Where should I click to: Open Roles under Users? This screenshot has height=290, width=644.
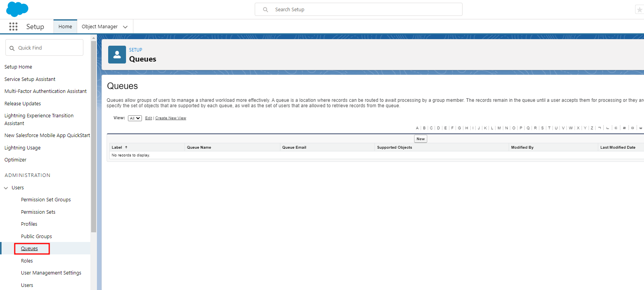27,261
